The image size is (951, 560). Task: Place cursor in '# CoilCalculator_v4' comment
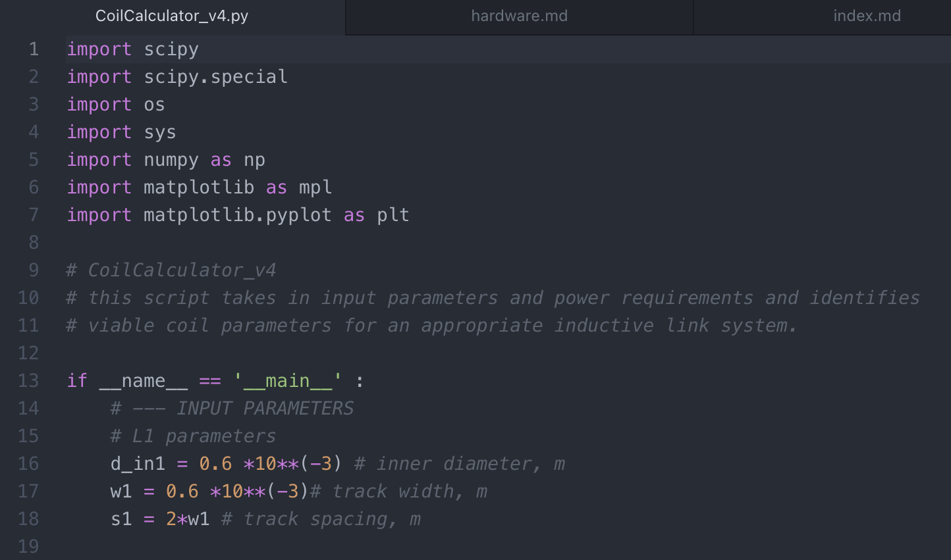[x=171, y=270]
